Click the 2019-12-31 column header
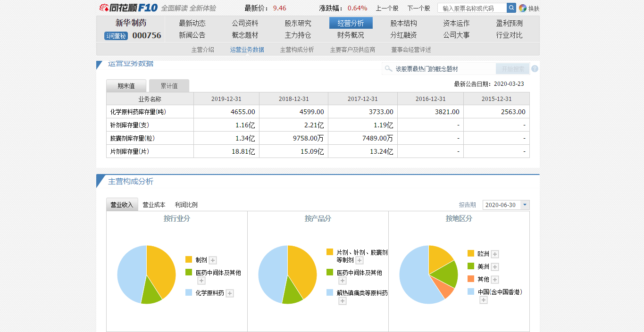Image resolution: width=644 pixels, height=332 pixels. coord(226,99)
